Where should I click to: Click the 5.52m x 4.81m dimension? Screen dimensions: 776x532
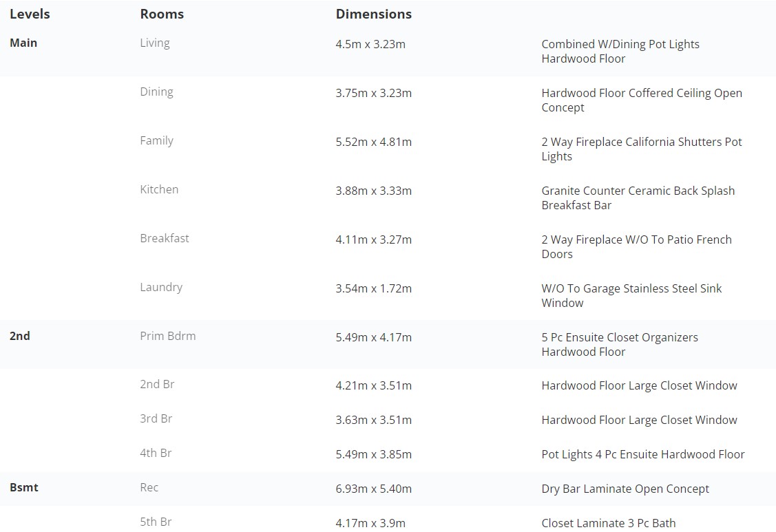[x=374, y=142]
